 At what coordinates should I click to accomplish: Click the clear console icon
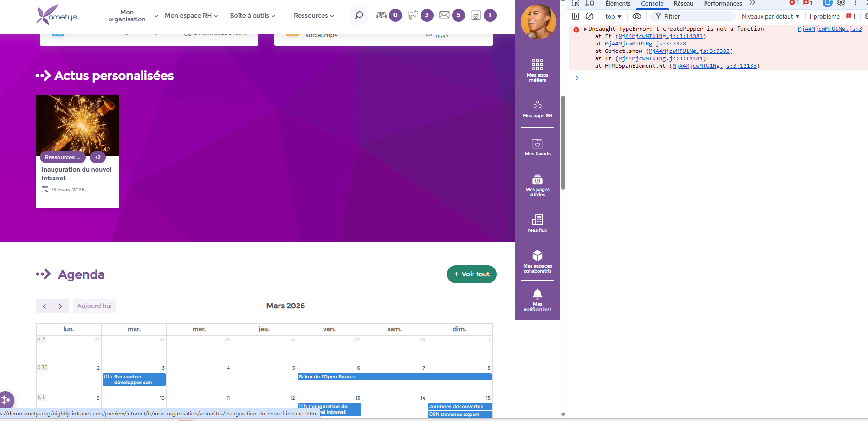(x=589, y=16)
